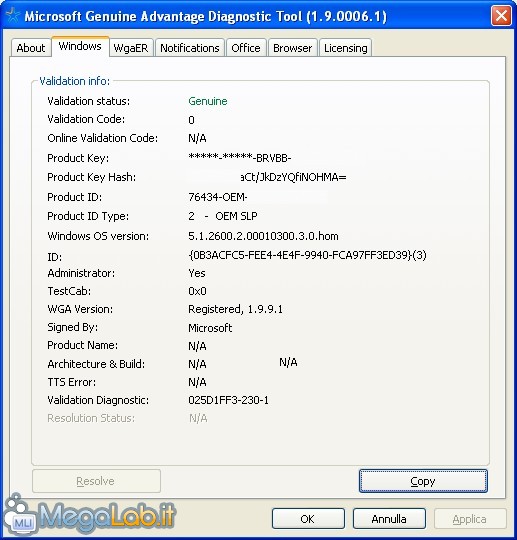
Task: Select Windows OS version 5.1.2600 value
Action: coord(263,236)
